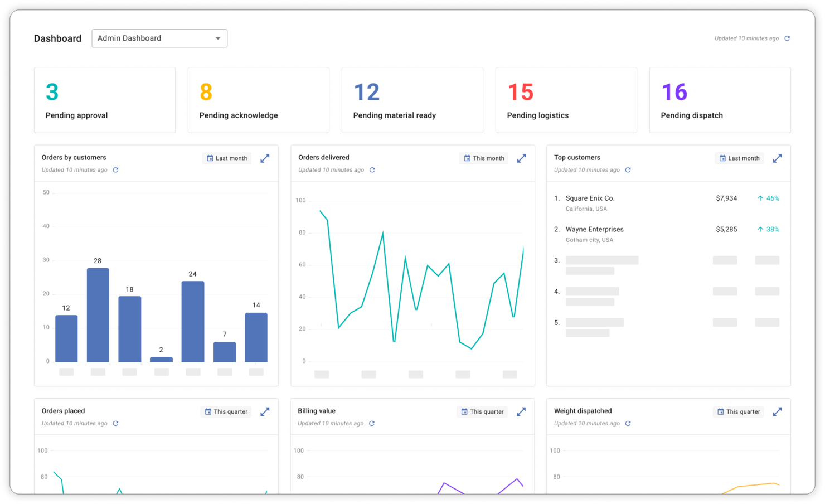
Task: Click the Gotham city, USA location text
Action: tap(590, 240)
